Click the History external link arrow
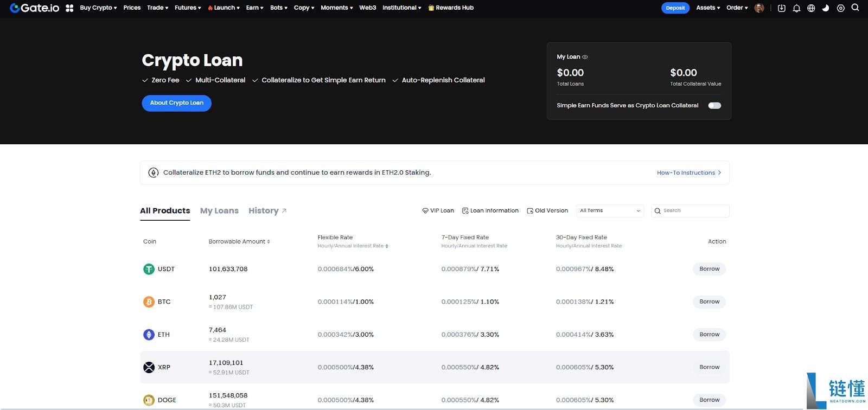The image size is (868, 410). coord(284,210)
